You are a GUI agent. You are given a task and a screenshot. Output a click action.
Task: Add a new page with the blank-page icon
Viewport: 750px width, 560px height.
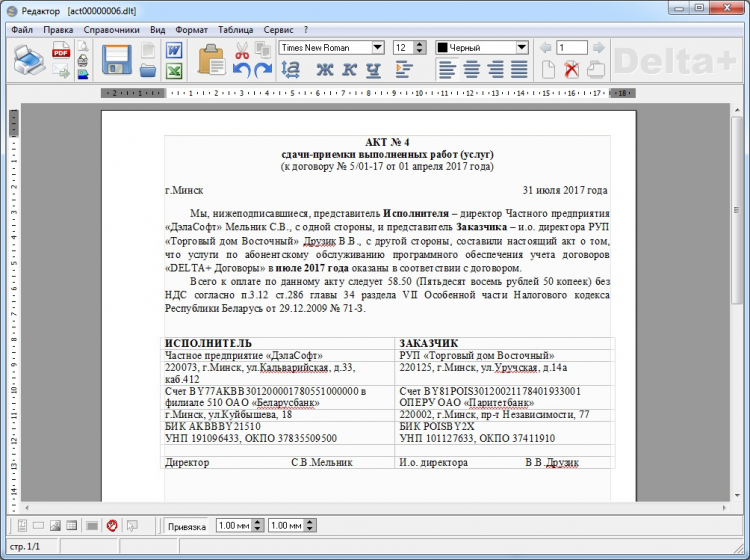pyautogui.click(x=549, y=70)
